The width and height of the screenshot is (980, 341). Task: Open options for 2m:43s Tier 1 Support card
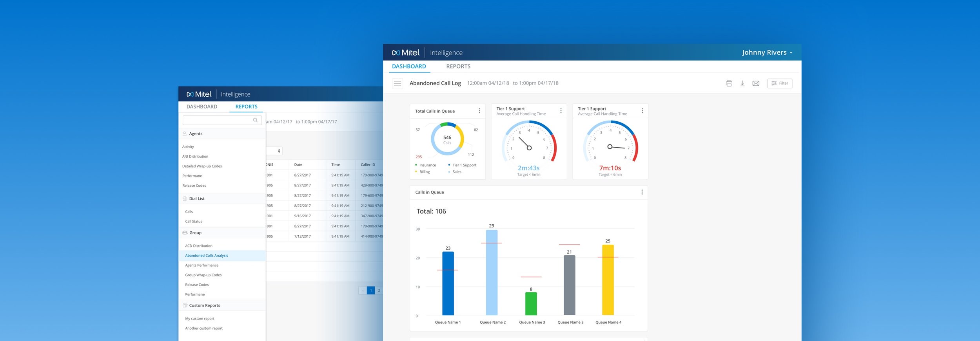[x=561, y=111]
